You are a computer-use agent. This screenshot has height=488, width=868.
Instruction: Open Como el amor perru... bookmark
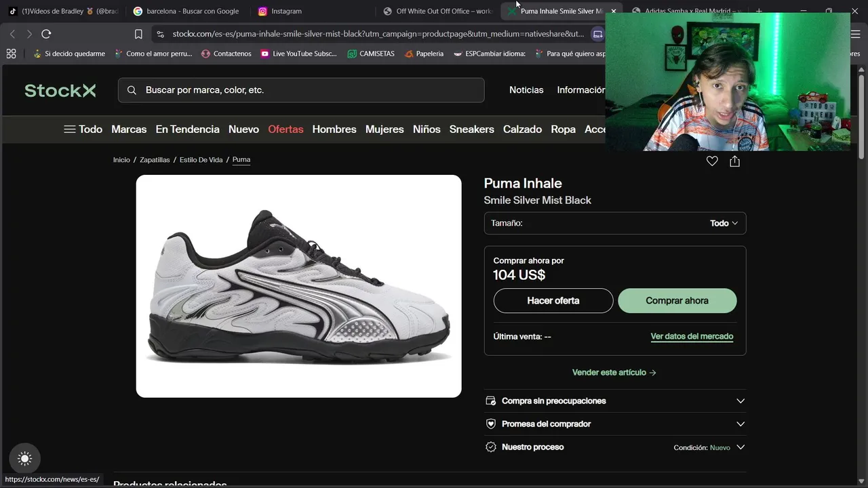153,54
